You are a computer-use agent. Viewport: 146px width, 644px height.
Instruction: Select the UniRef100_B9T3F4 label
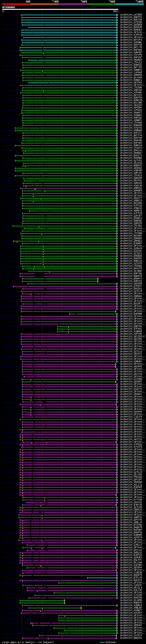(x=131, y=40)
